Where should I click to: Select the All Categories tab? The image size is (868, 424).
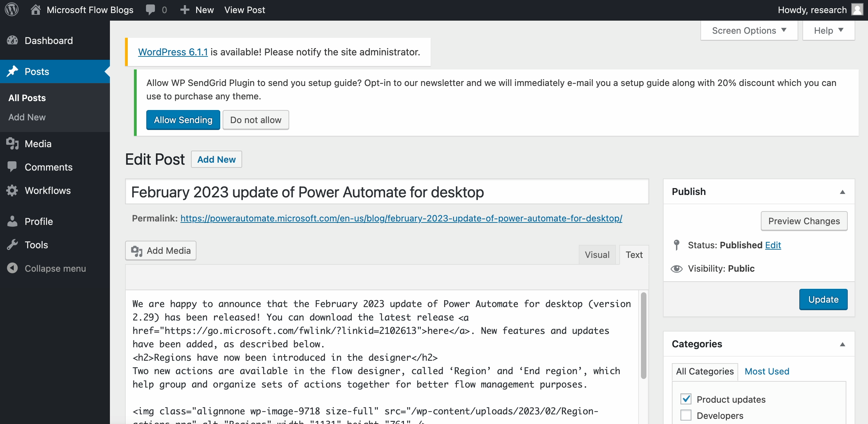tap(705, 371)
